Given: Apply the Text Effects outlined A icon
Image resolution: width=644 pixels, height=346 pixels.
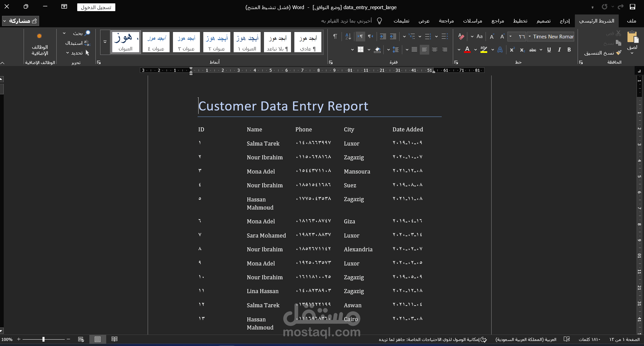Looking at the screenshot, I should point(500,50).
